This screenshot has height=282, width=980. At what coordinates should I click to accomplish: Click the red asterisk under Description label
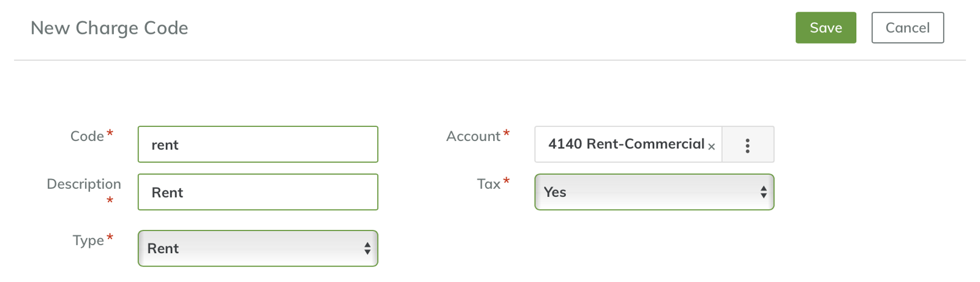(110, 201)
